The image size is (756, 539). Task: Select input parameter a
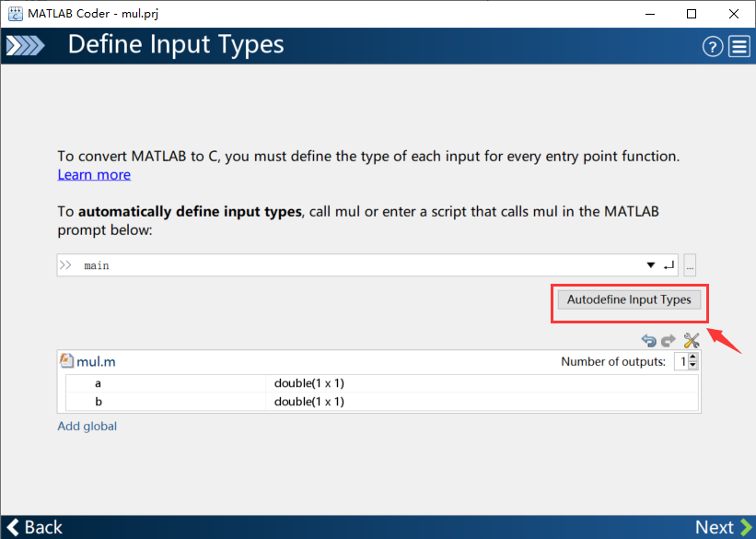pos(98,383)
